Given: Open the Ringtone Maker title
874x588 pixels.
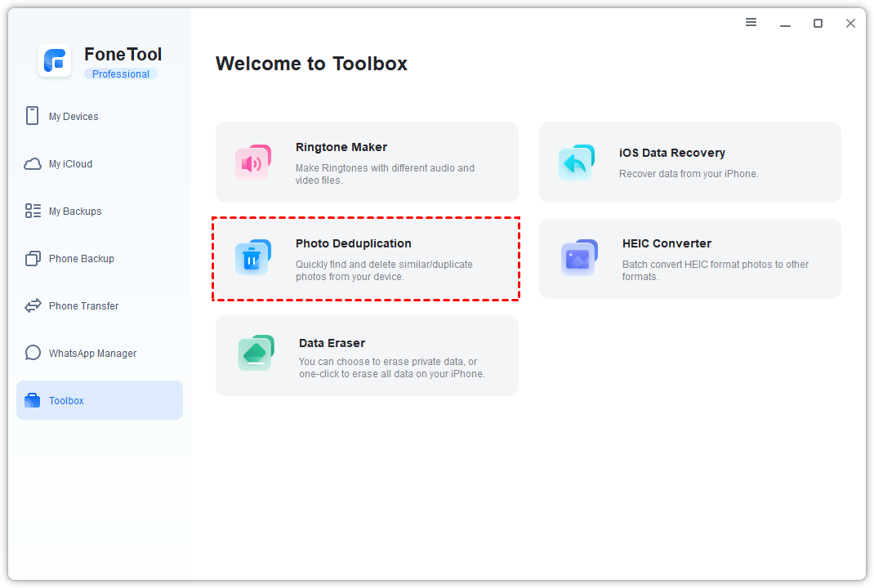Looking at the screenshot, I should pyautogui.click(x=341, y=147).
